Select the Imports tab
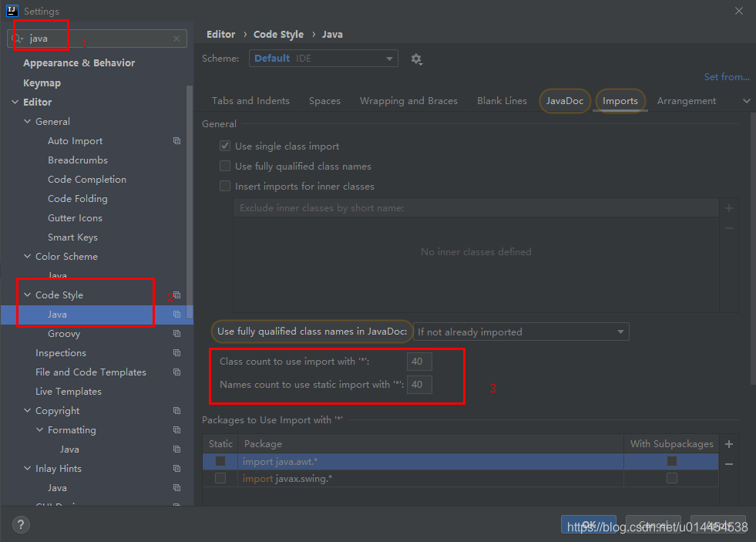756x542 pixels. coord(620,101)
